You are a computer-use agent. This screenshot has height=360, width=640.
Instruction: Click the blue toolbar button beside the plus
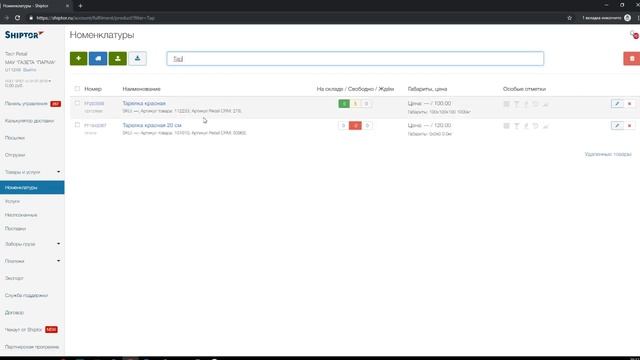click(98, 58)
